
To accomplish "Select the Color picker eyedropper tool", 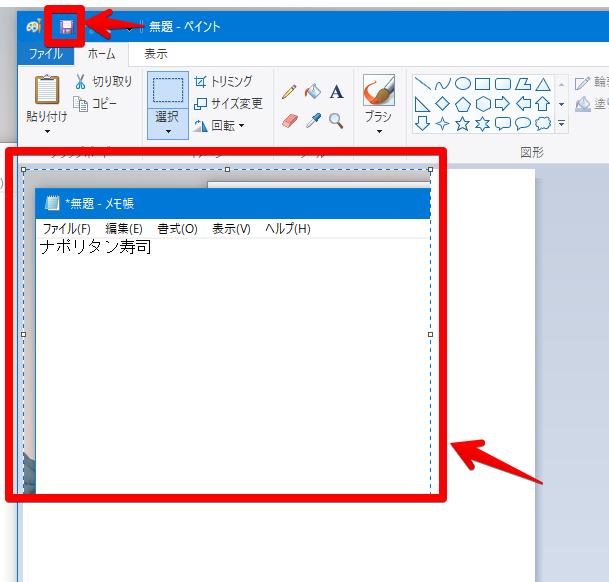I will 313,121.
